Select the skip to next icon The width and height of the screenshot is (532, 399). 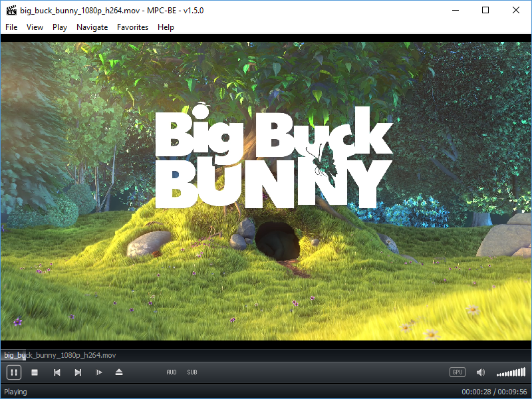pyautogui.click(x=78, y=372)
